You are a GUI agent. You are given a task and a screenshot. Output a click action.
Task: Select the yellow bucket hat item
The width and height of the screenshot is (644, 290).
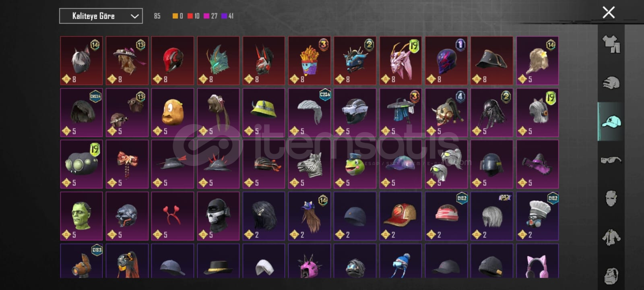coord(264,113)
